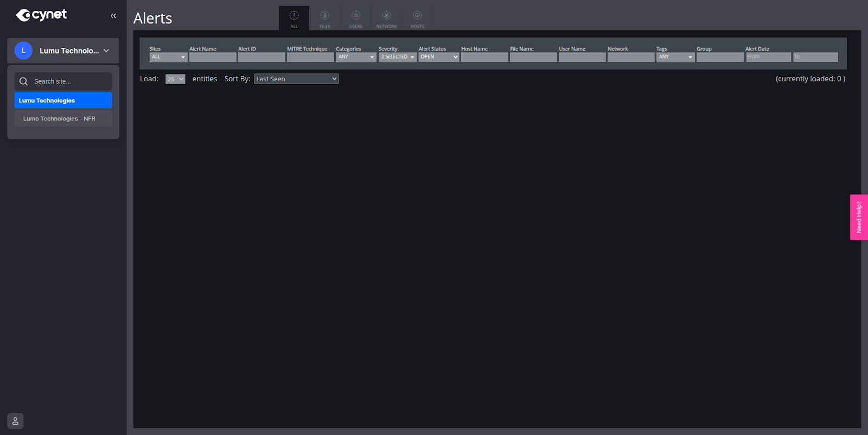This screenshot has height=435, width=868.
Task: Select Lumo Technologies - NFR site
Action: pyautogui.click(x=59, y=119)
